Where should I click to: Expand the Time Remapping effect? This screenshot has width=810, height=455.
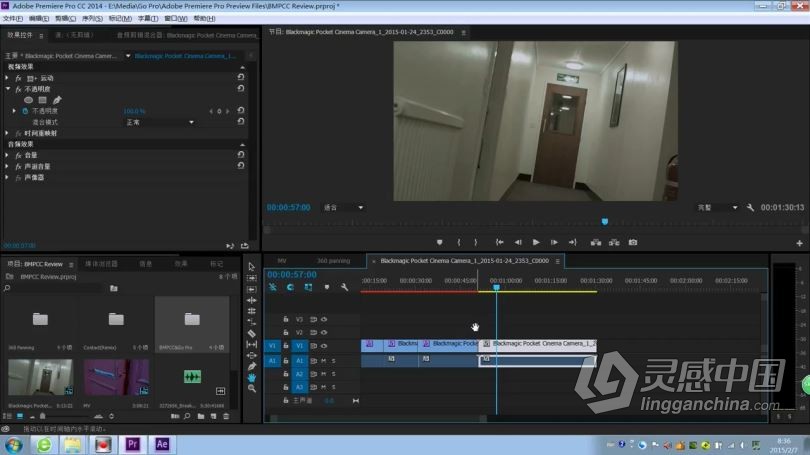pyautogui.click(x=7, y=133)
